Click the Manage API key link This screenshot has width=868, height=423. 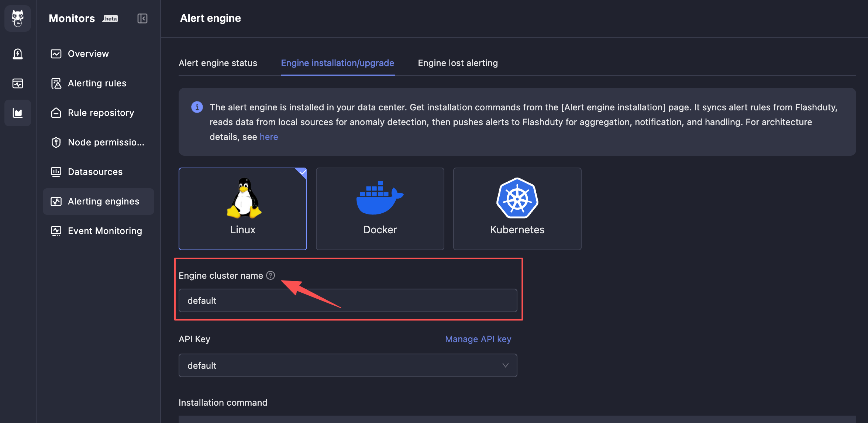[x=478, y=339]
